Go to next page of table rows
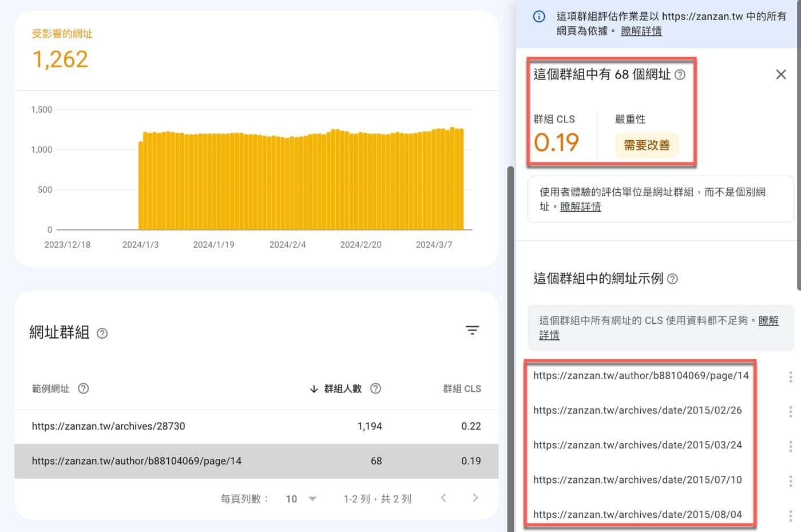The width and height of the screenshot is (801, 532). 475,498
